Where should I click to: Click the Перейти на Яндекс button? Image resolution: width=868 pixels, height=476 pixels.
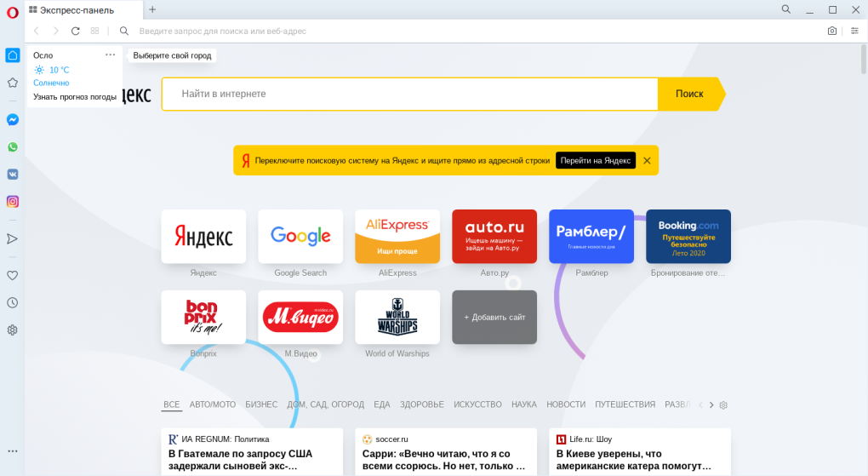(x=596, y=161)
